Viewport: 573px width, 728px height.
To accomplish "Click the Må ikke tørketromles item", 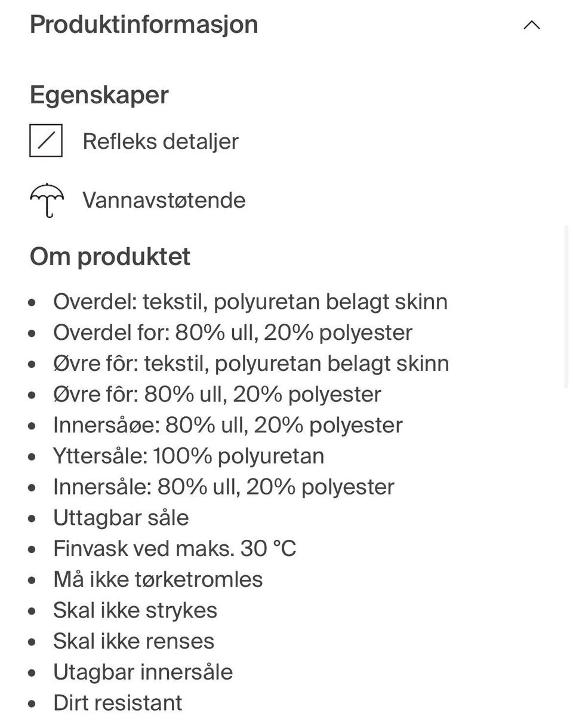I will tap(158, 579).
